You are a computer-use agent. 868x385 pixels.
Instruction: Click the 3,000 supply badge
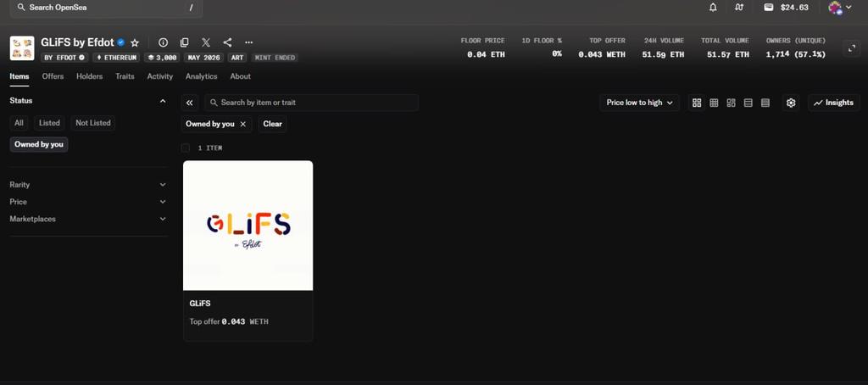tap(162, 58)
